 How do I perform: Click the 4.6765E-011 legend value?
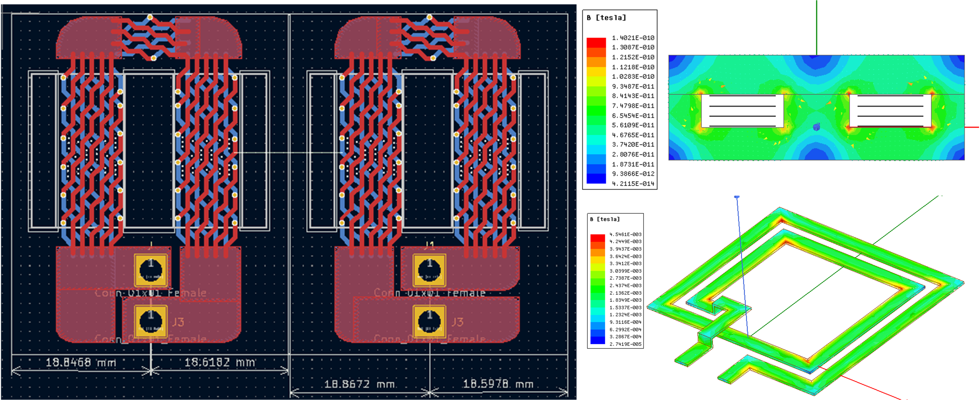click(633, 135)
